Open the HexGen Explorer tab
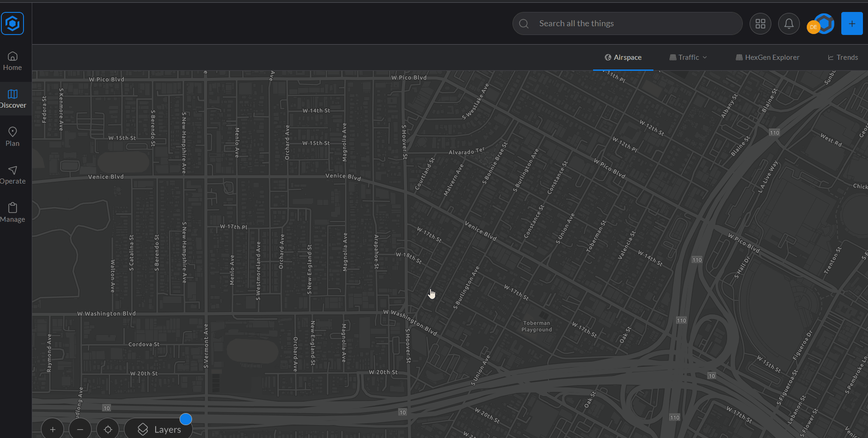Viewport: 868px width, 438px height. pyautogui.click(x=767, y=58)
